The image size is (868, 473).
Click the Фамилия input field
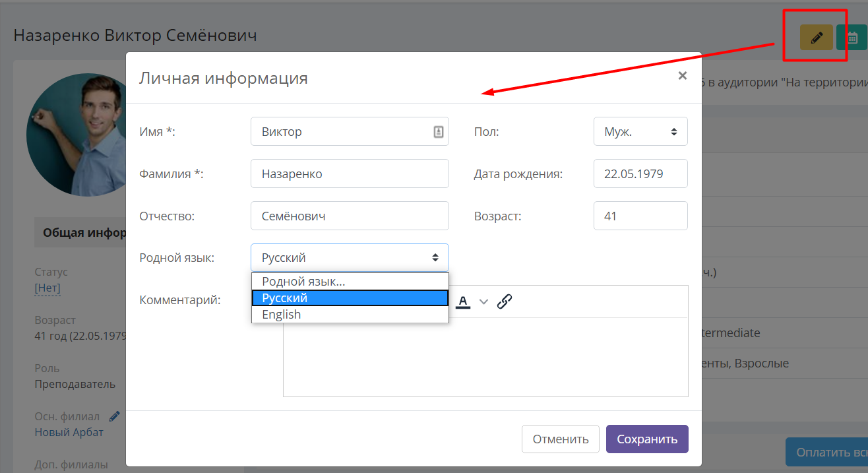click(350, 173)
